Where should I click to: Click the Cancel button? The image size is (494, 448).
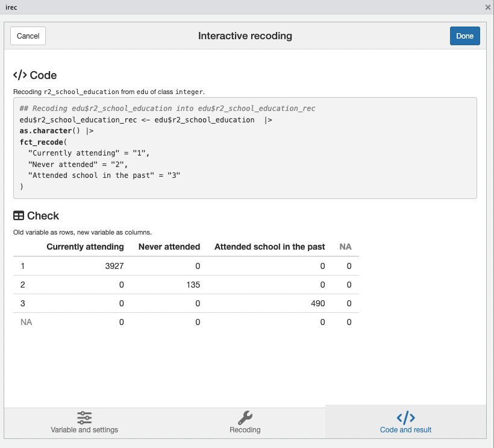click(x=27, y=36)
